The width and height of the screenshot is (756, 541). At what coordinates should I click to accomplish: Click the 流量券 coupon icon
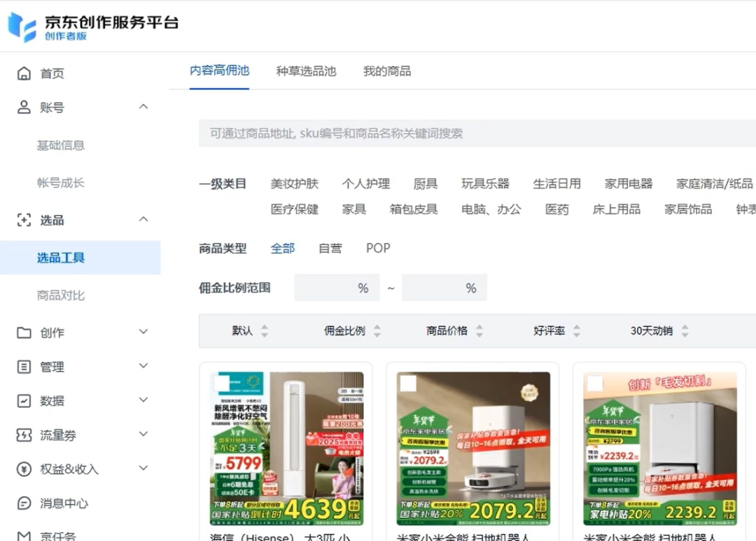pyautogui.click(x=24, y=435)
